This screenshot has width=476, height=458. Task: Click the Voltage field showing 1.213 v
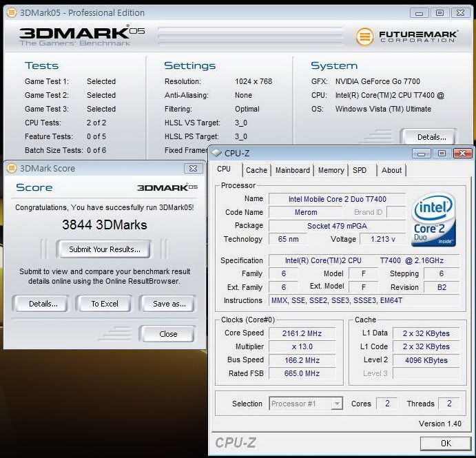pyautogui.click(x=382, y=239)
